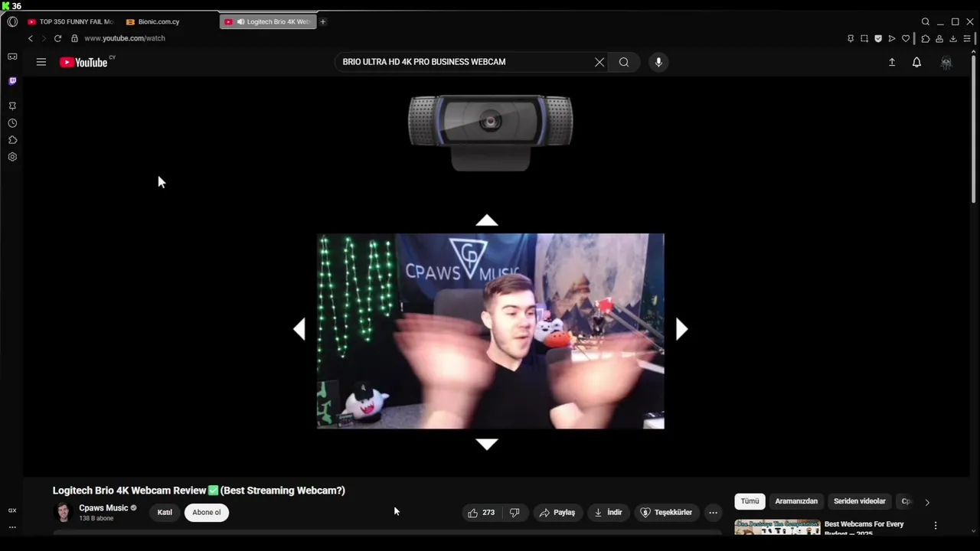This screenshot has height=551, width=980.
Task: Open the browser profile person icon
Action: click(x=939, y=38)
